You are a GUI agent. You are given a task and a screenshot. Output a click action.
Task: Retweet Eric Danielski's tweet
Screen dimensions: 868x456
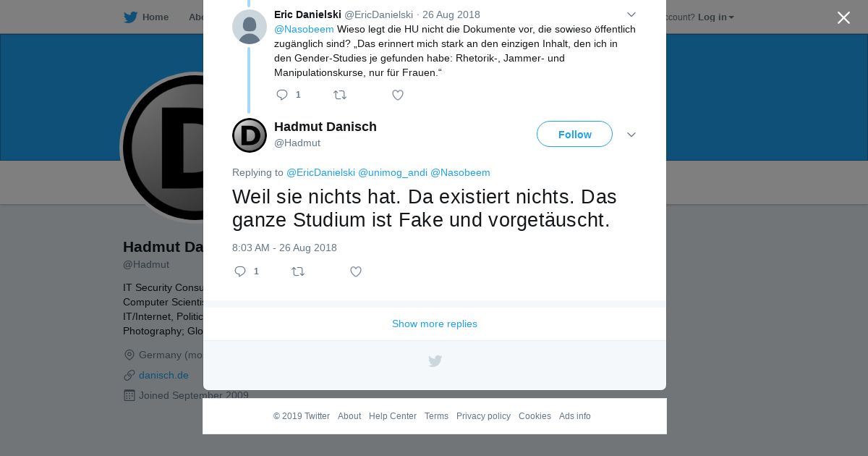click(x=339, y=95)
